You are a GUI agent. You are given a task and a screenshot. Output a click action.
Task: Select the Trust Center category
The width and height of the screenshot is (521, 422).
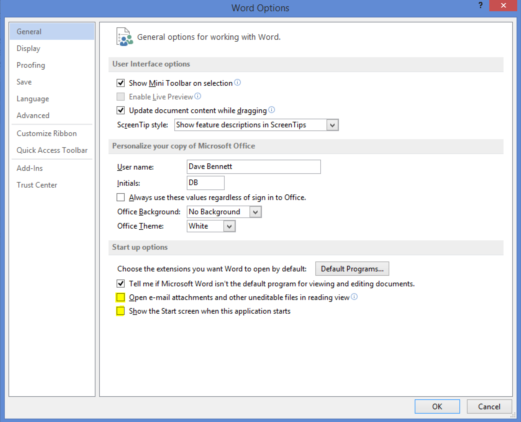(37, 185)
